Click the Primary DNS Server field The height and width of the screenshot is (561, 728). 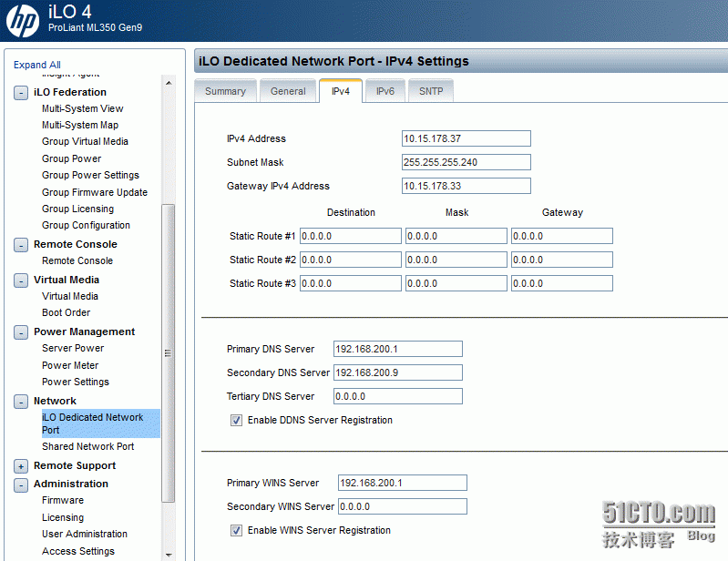[398, 349]
